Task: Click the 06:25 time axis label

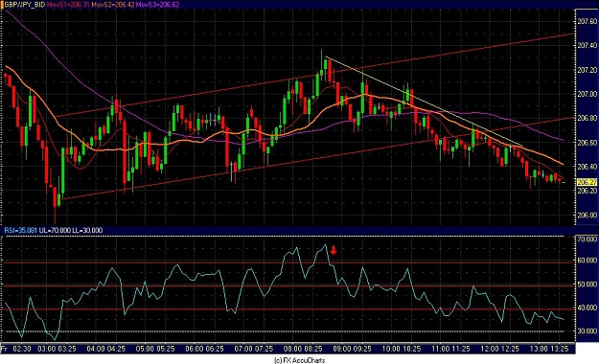Action: (x=215, y=349)
